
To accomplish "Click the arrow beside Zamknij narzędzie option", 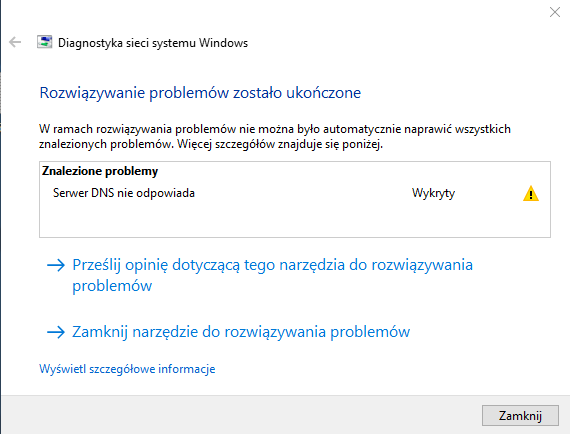I will point(56,332).
